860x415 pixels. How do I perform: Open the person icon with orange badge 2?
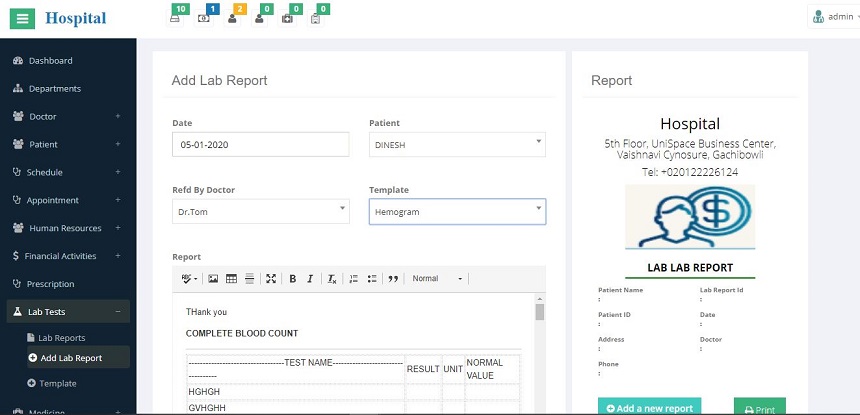[232, 19]
